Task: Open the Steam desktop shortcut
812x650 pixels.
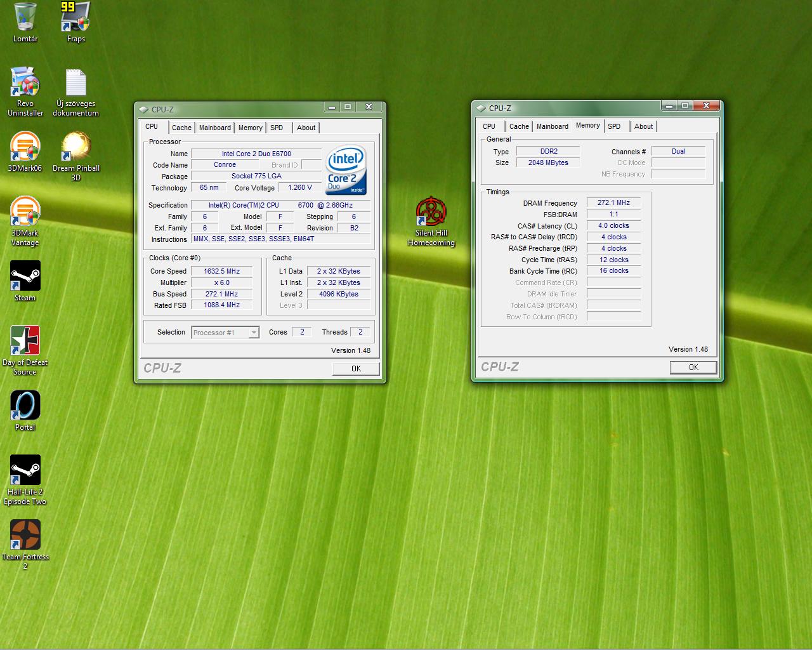Action: coord(25,281)
